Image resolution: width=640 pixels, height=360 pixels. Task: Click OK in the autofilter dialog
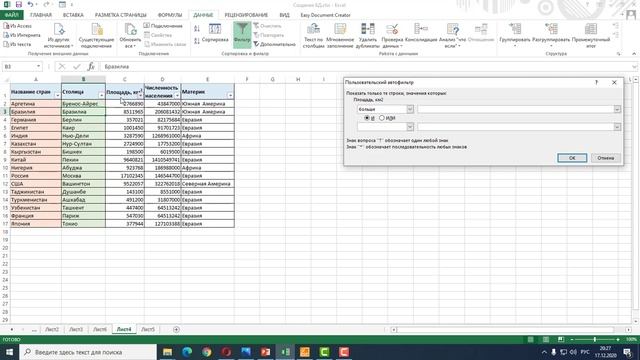coord(572,158)
